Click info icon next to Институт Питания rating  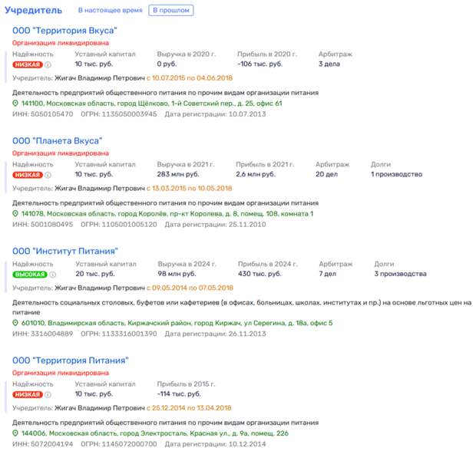53,274
